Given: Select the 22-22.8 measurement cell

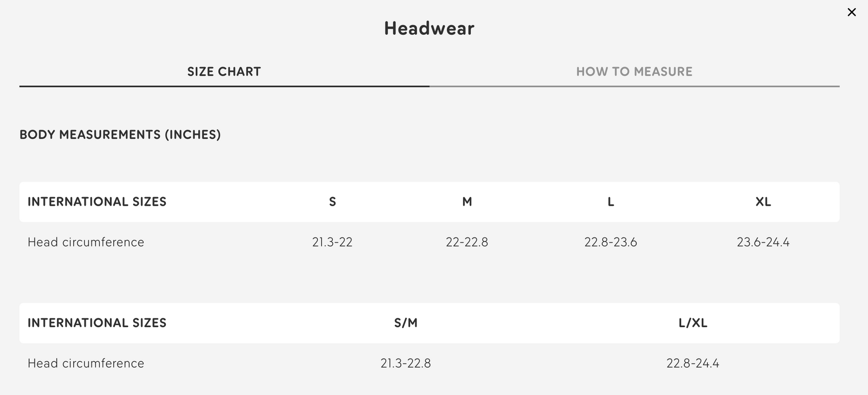Looking at the screenshot, I should point(467,242).
